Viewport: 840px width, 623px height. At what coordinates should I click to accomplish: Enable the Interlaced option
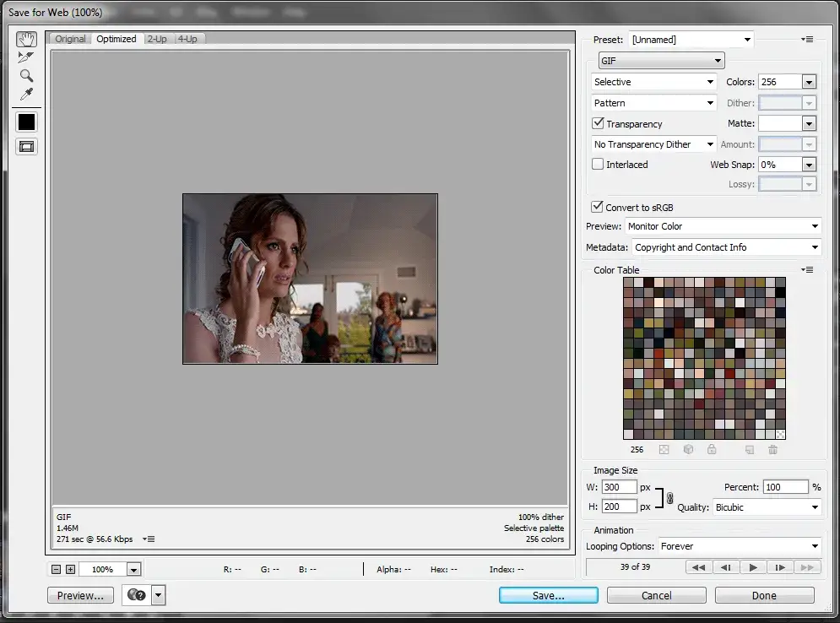coord(598,164)
